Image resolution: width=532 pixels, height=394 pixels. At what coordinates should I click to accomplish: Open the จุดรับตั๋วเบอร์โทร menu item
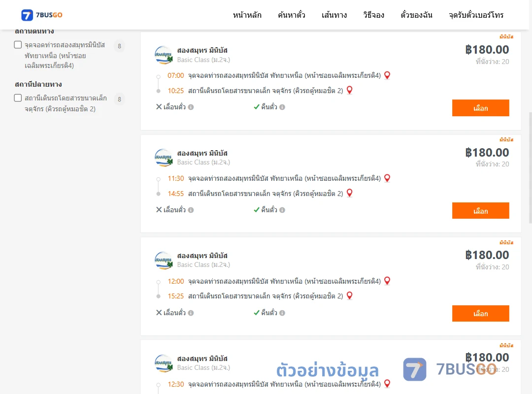(476, 15)
